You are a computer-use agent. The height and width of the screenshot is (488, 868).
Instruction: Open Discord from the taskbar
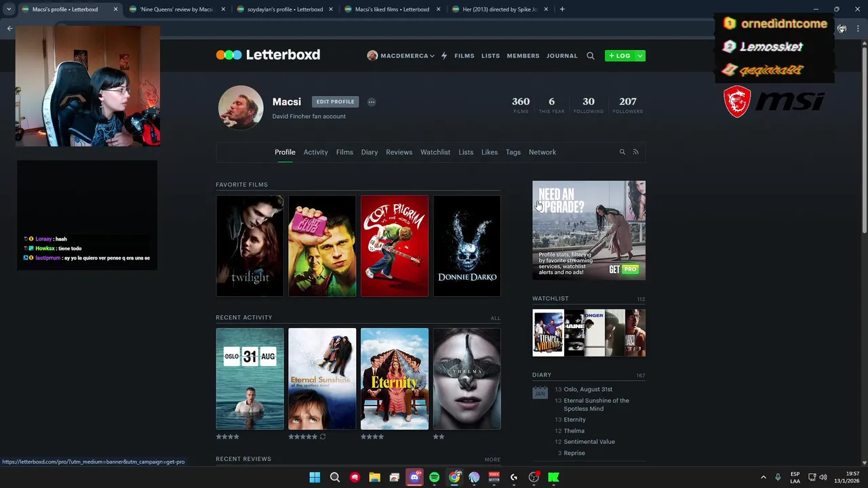click(414, 477)
